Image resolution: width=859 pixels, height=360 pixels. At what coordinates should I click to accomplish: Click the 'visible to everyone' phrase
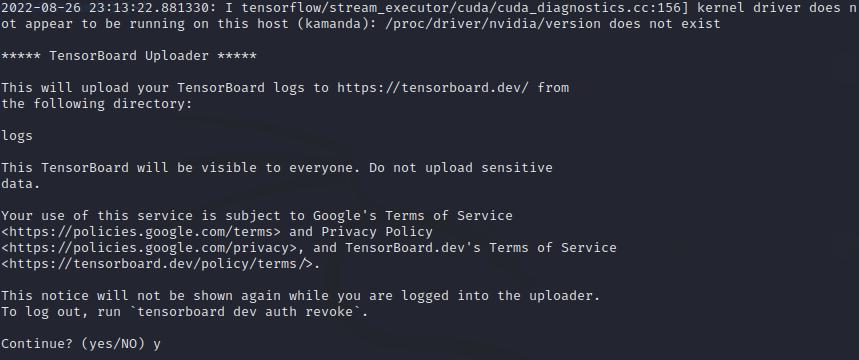point(277,168)
